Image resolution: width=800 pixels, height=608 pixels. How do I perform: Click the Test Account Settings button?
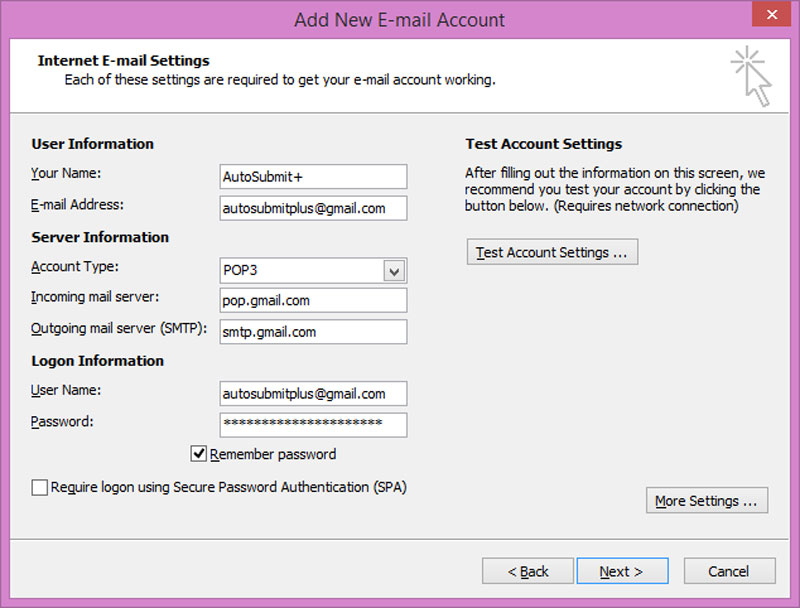552,252
